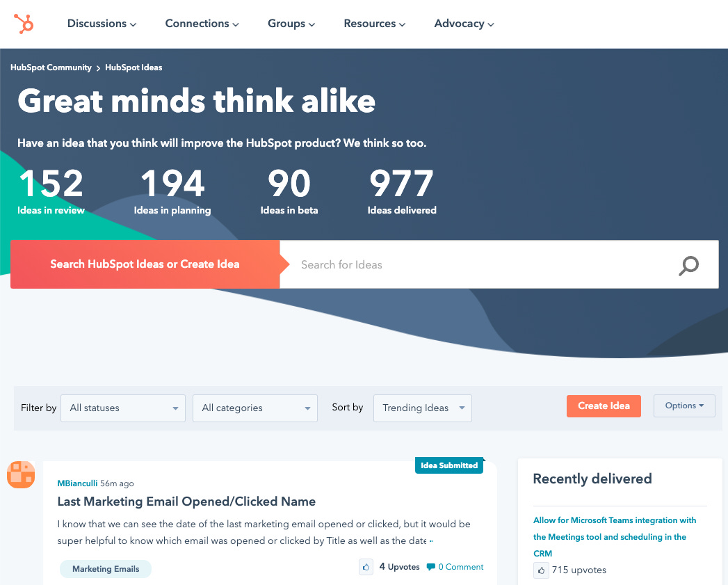Open the Options dropdown
Screen dimensions: 728x585
(x=684, y=406)
